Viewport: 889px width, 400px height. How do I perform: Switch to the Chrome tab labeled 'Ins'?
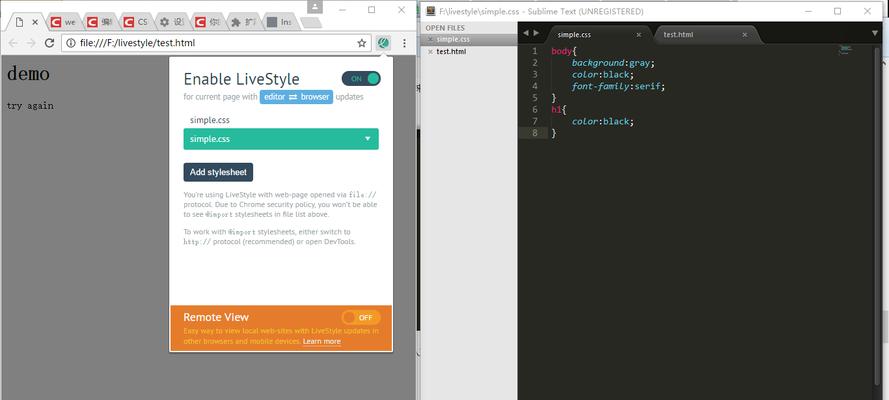click(x=280, y=22)
